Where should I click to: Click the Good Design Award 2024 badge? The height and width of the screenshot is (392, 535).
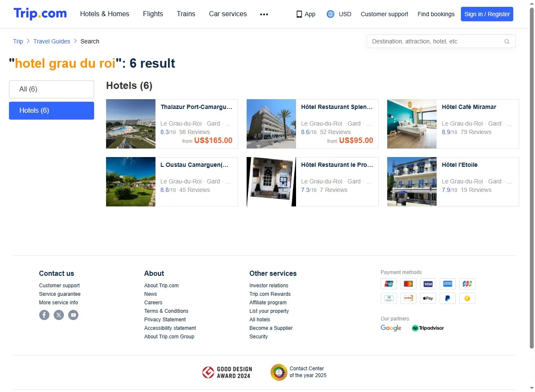point(227,372)
